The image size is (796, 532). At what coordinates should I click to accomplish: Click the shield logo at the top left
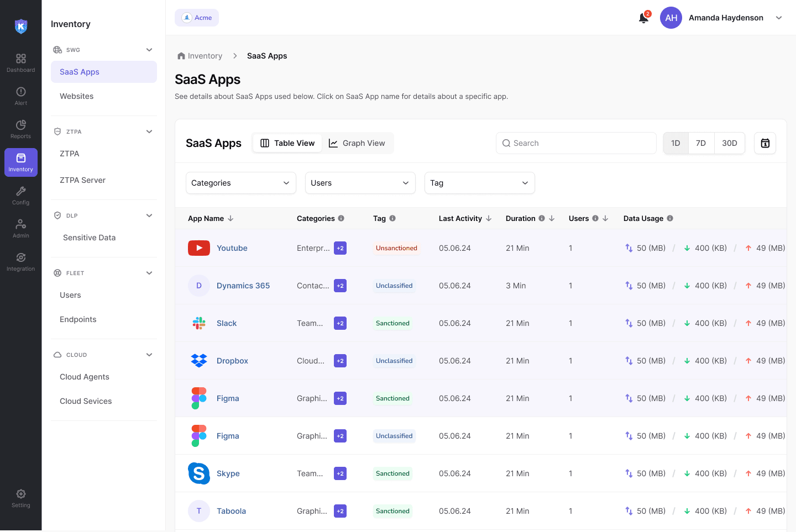pos(21,26)
